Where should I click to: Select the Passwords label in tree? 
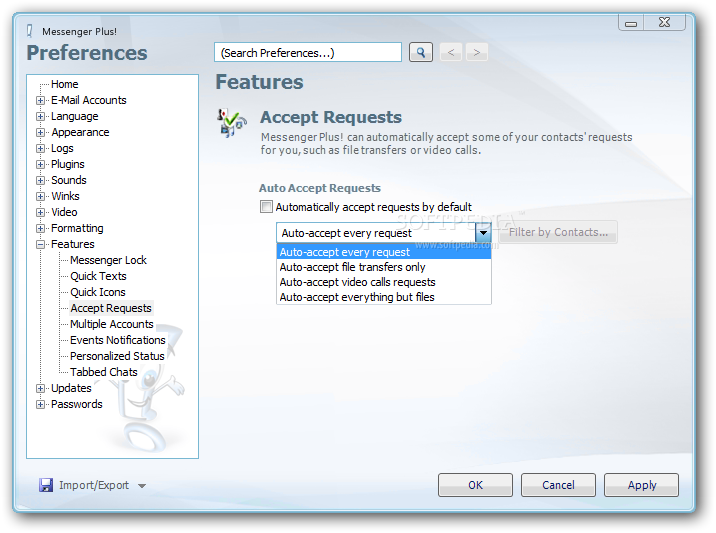click(x=77, y=404)
